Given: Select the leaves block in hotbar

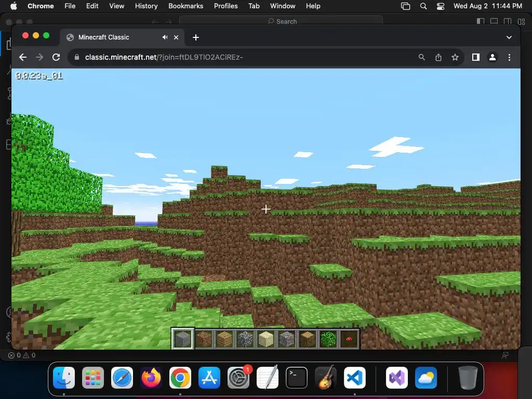Looking at the screenshot, I should click(x=328, y=339).
